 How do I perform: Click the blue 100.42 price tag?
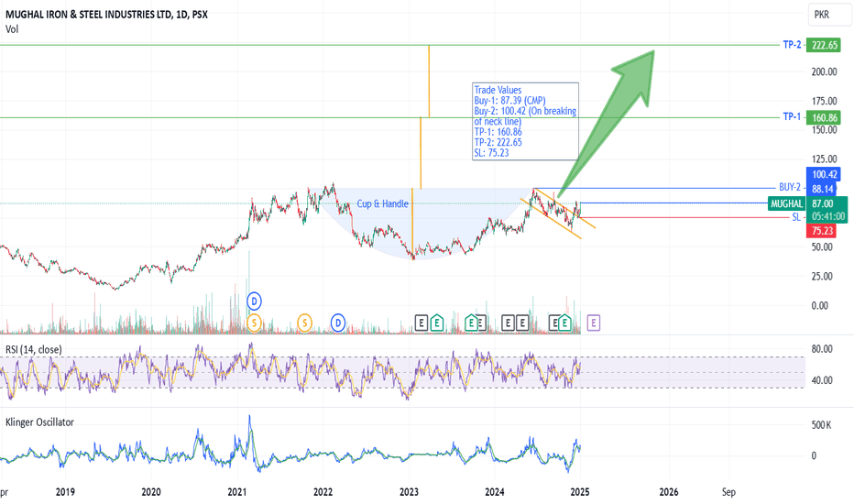(x=825, y=174)
